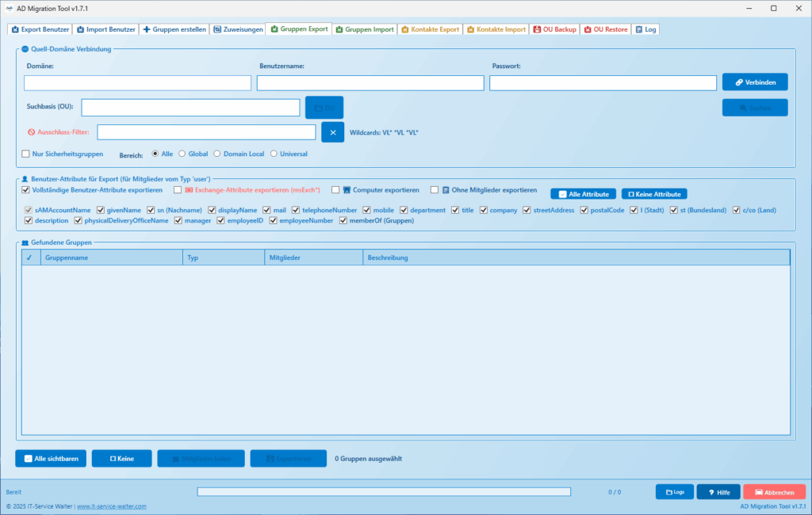812x515 pixels.
Task: Click the OU folder browse button
Action: pyautogui.click(x=324, y=108)
